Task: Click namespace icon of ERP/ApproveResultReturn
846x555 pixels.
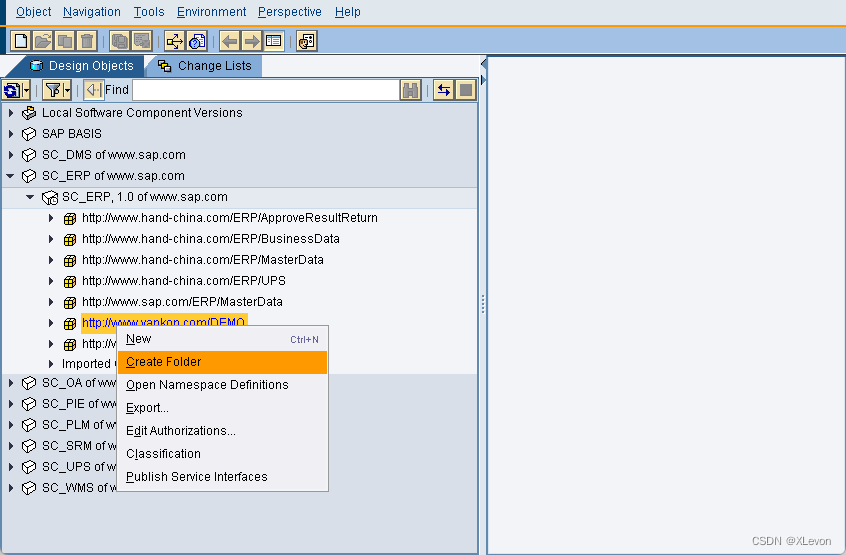Action: [x=70, y=218]
